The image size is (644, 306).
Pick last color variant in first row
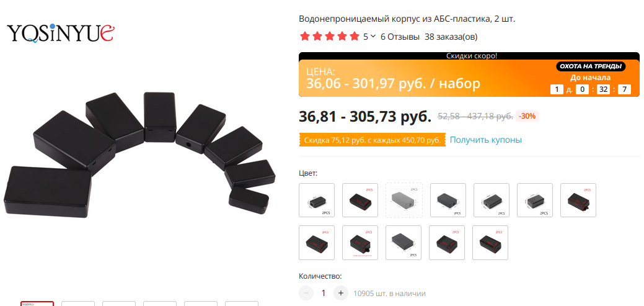point(578,200)
